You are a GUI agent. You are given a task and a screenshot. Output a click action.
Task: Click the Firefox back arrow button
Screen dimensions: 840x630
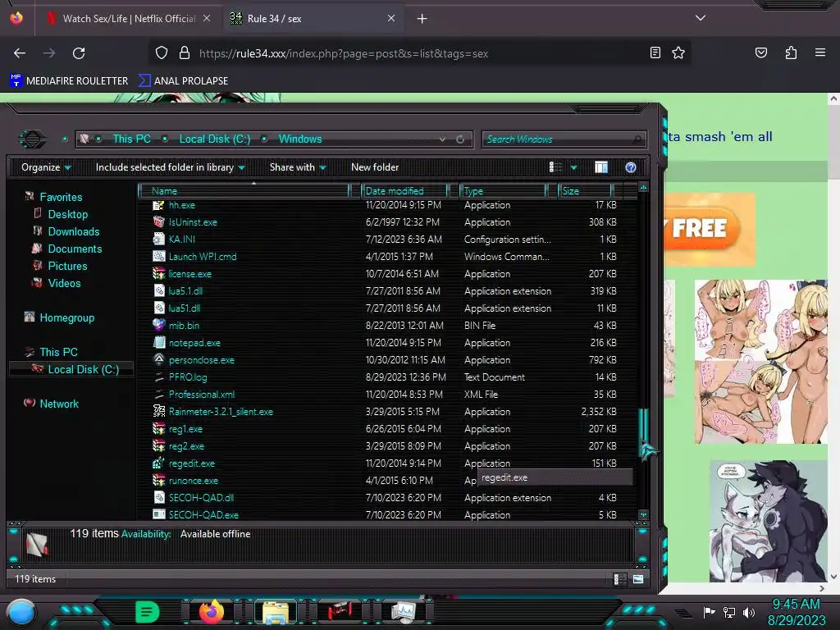coord(20,53)
